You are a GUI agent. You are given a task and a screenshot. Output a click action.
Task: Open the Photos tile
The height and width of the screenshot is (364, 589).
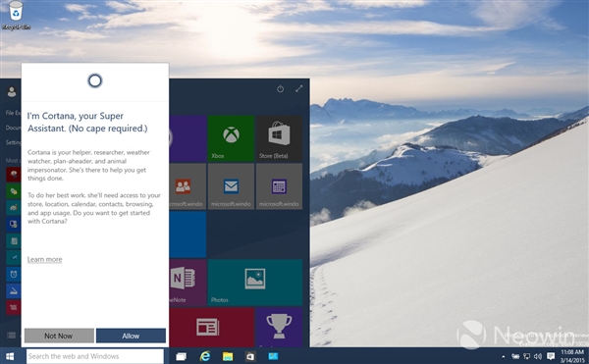pyautogui.click(x=255, y=283)
